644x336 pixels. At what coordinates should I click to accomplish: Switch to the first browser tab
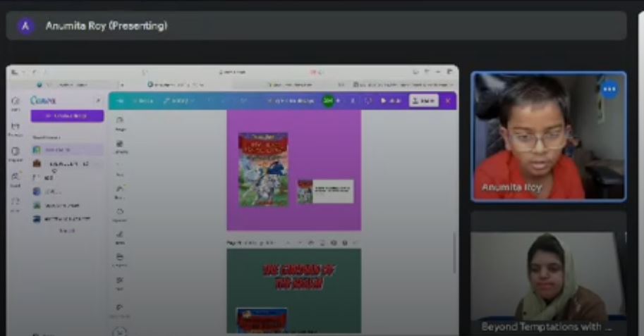pyautogui.click(x=63, y=85)
